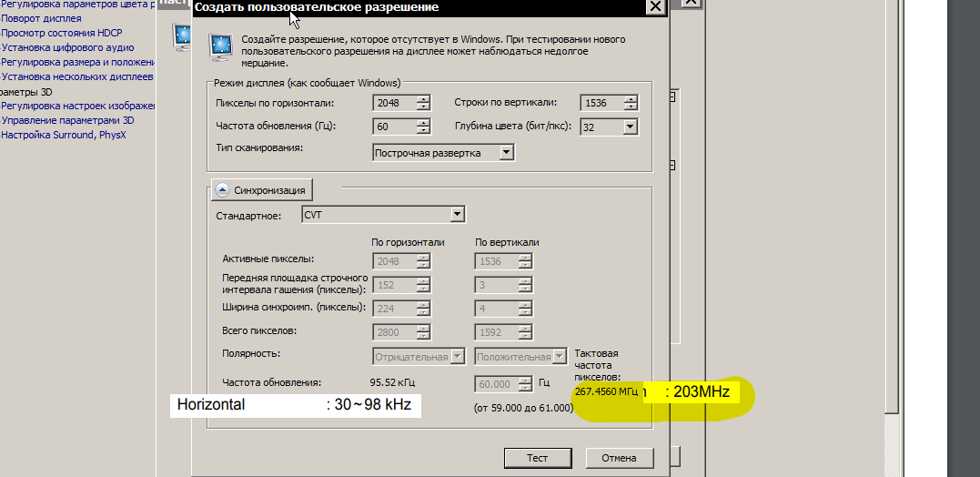Click horizontal front porch field 152
Screen dimensions: 980x477
coord(395,285)
